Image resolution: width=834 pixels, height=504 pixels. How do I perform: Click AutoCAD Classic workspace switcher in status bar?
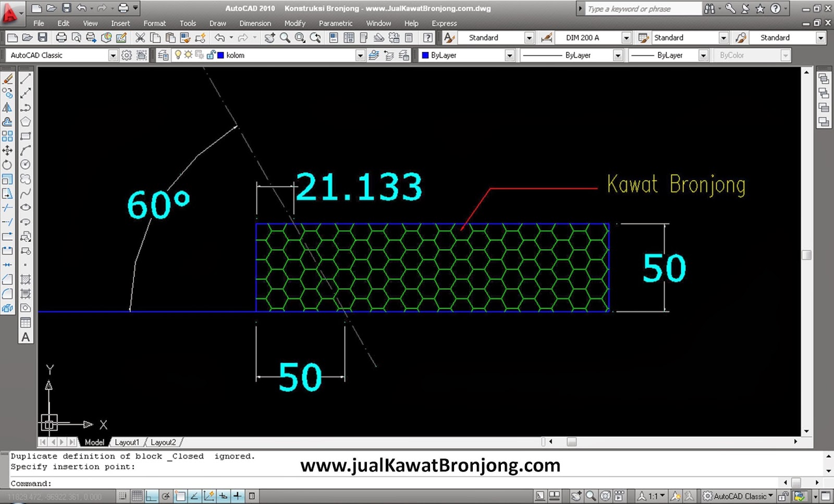pyautogui.click(x=738, y=496)
